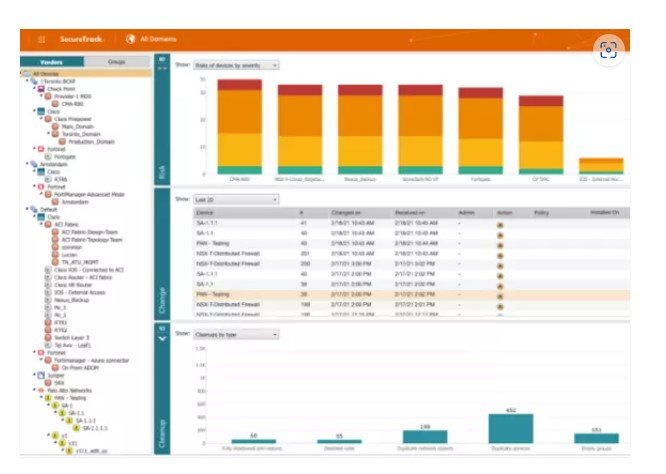The height and width of the screenshot is (474, 666).
Task: Click the icon beside Switch Layer 3
Action: [x=48, y=338]
